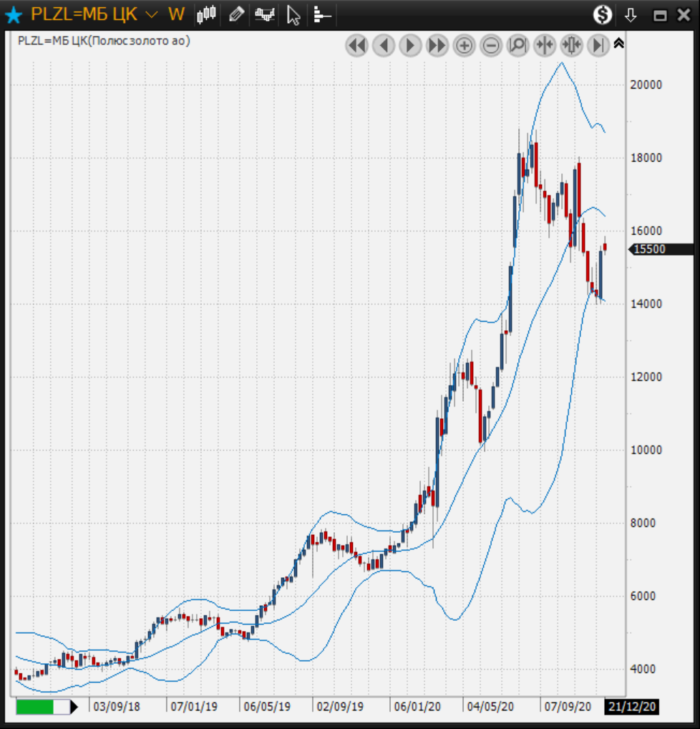
Task: Click the down arrow export icon
Action: 631,15
